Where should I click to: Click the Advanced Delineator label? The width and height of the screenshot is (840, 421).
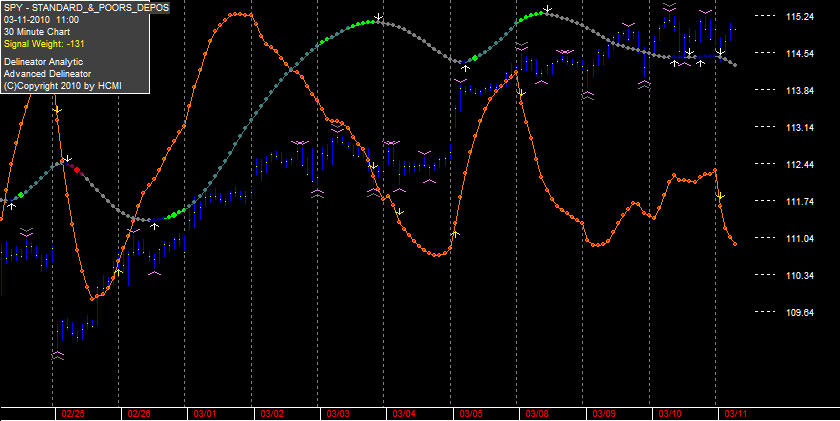pos(47,74)
